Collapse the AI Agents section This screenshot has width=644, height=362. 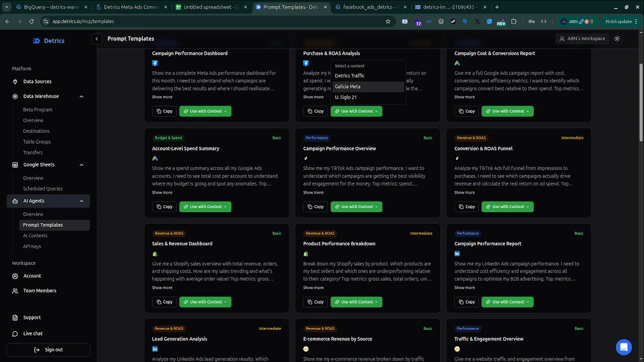(x=81, y=201)
